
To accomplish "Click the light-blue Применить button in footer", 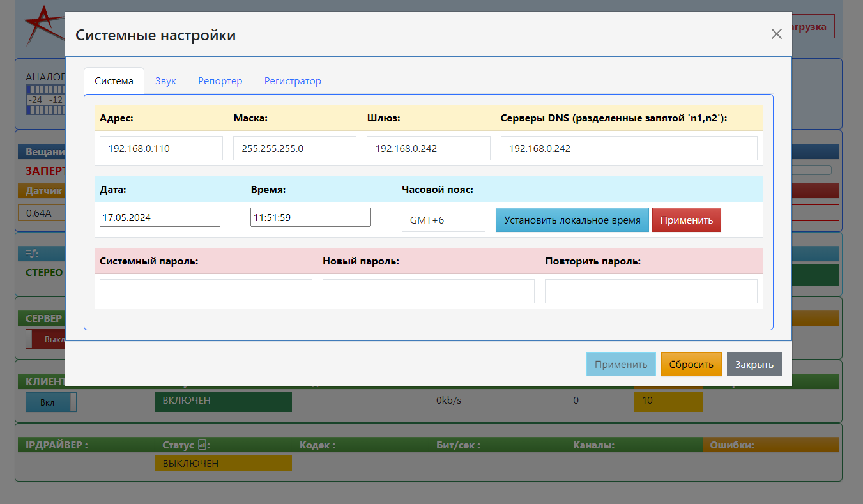I will (x=620, y=365).
